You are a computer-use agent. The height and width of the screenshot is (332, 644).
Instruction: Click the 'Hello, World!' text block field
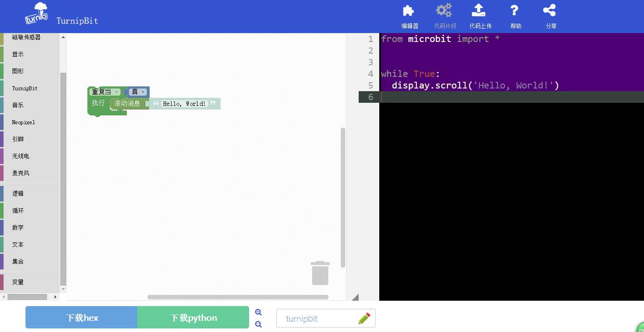coord(184,104)
